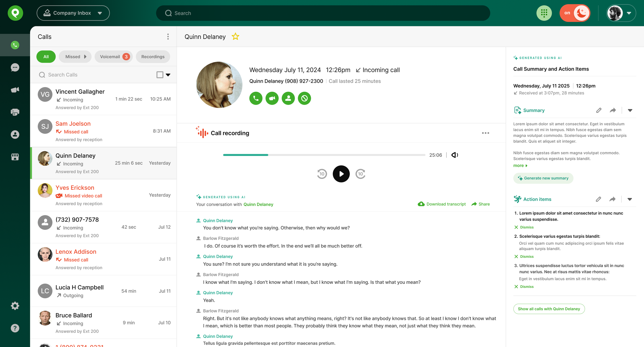Open contacts from the left sidebar
Screen dimensions: 644x347
[x=15, y=134]
